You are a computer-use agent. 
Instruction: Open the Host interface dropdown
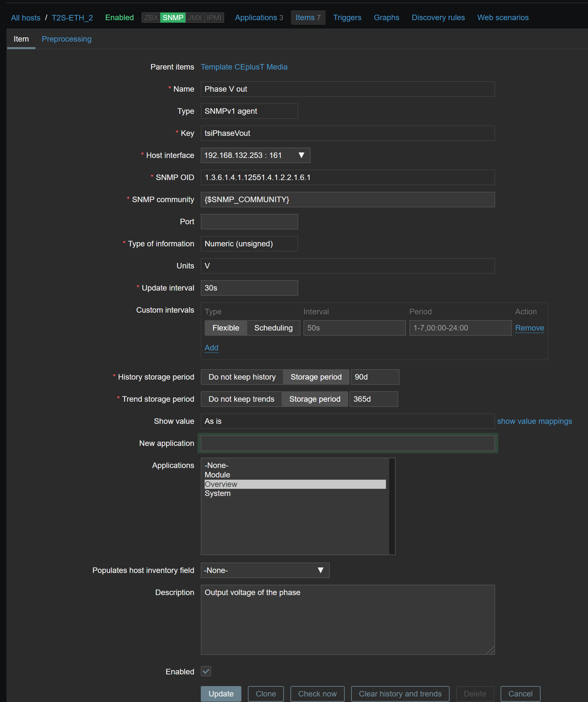255,155
